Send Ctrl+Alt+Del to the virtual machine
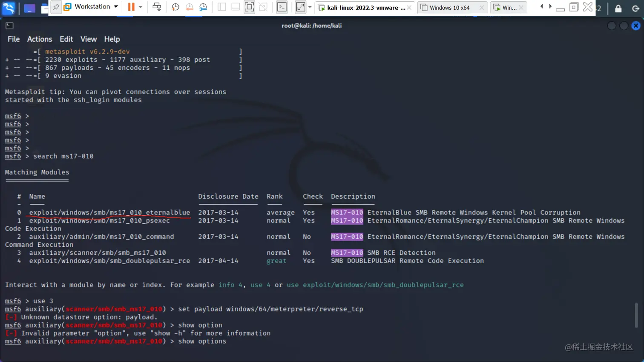 point(157,7)
